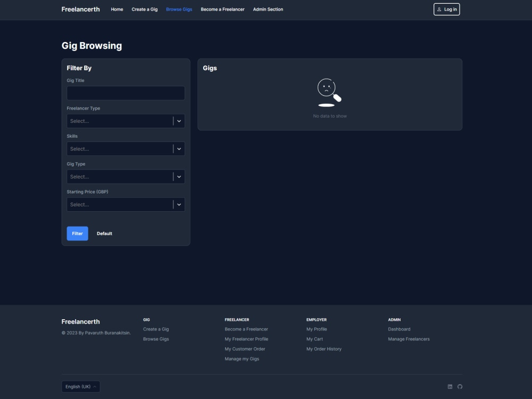
Task: Click the '© 2023 By Pavaruth Buranakitsin.' text
Action: (x=96, y=333)
